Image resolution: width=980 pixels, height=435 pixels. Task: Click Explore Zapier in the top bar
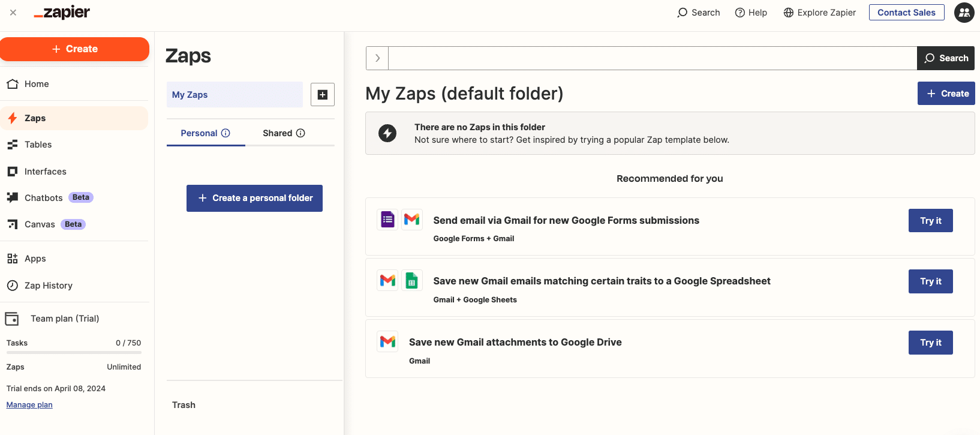pos(820,13)
